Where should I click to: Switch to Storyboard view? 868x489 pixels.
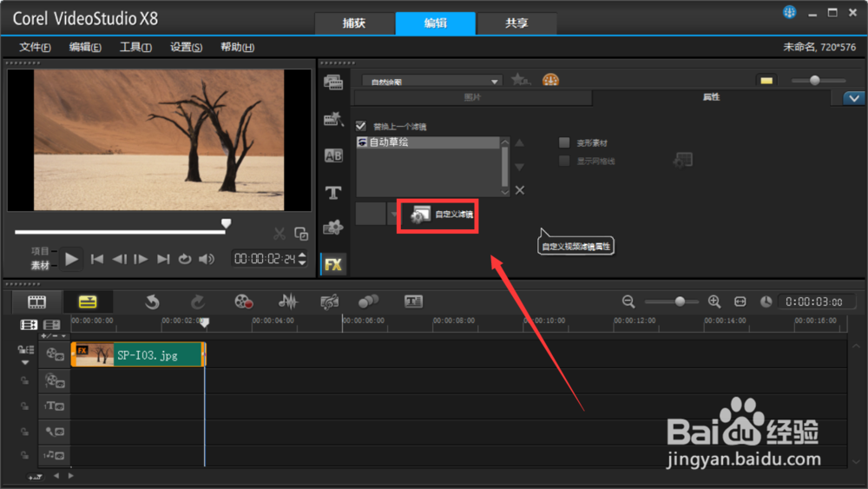pyautogui.click(x=37, y=301)
